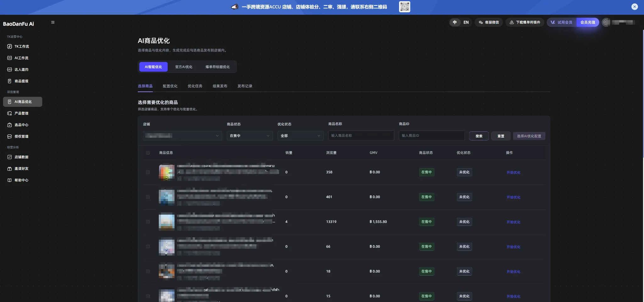Switch to the 发布记录 step tab
Image resolution: width=644 pixels, height=302 pixels.
(x=245, y=86)
